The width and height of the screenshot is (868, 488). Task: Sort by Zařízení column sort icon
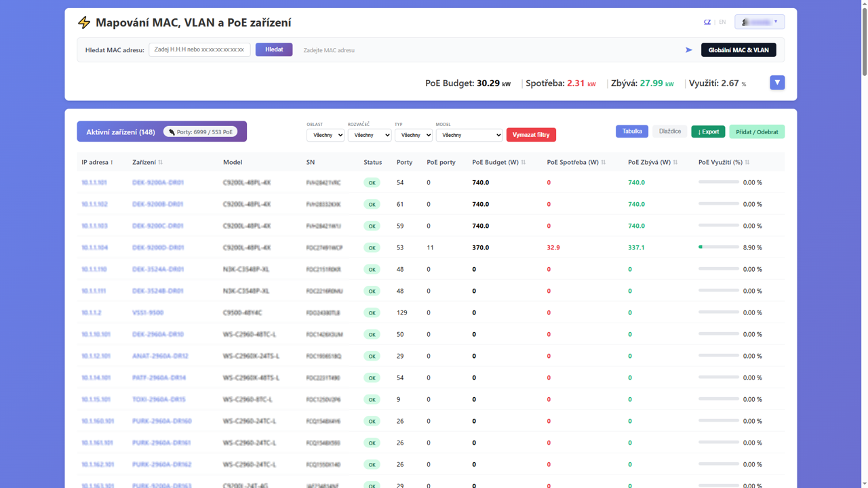pyautogui.click(x=161, y=163)
